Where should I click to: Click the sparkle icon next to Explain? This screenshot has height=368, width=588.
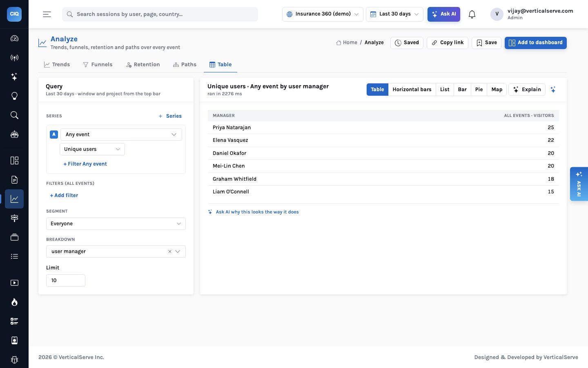pos(553,90)
